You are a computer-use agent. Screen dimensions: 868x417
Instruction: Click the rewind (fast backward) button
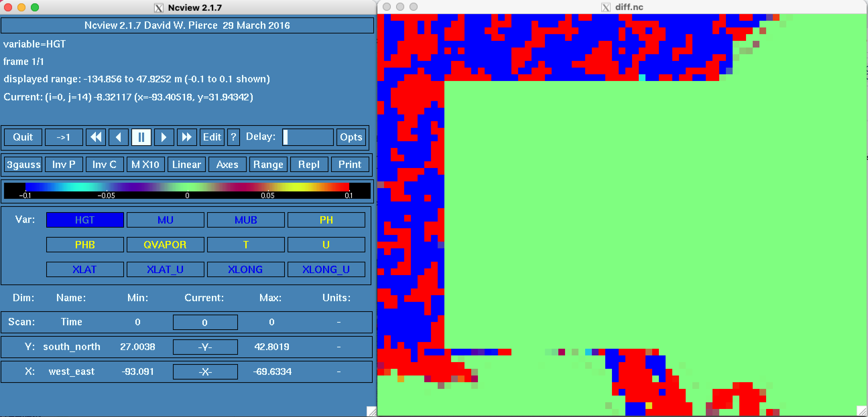96,137
